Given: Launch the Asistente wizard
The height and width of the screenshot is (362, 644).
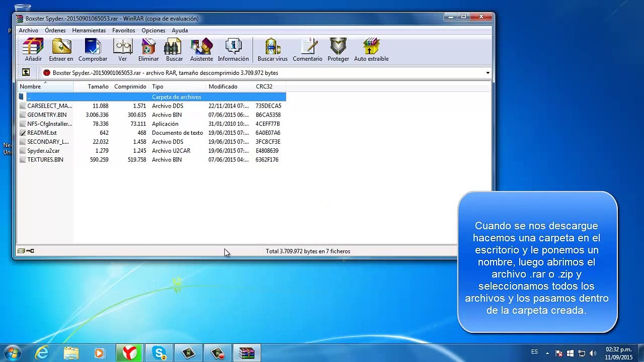Looking at the screenshot, I should (201, 47).
